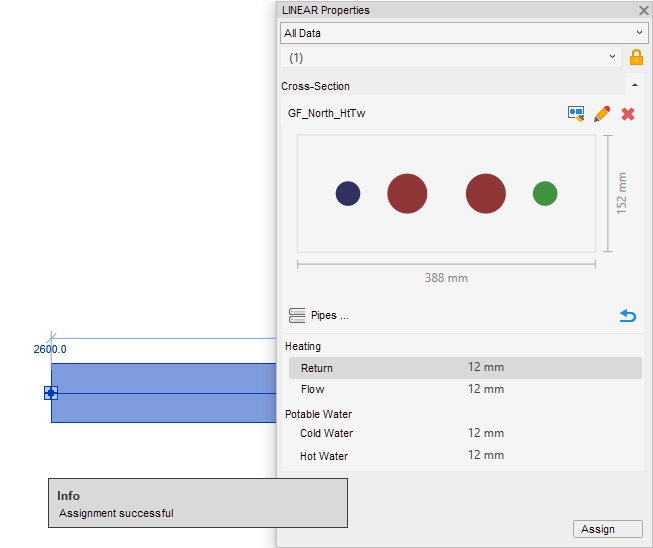This screenshot has height=548, width=653.
Task: Click the 388 mm width dimension
Action: 446,278
